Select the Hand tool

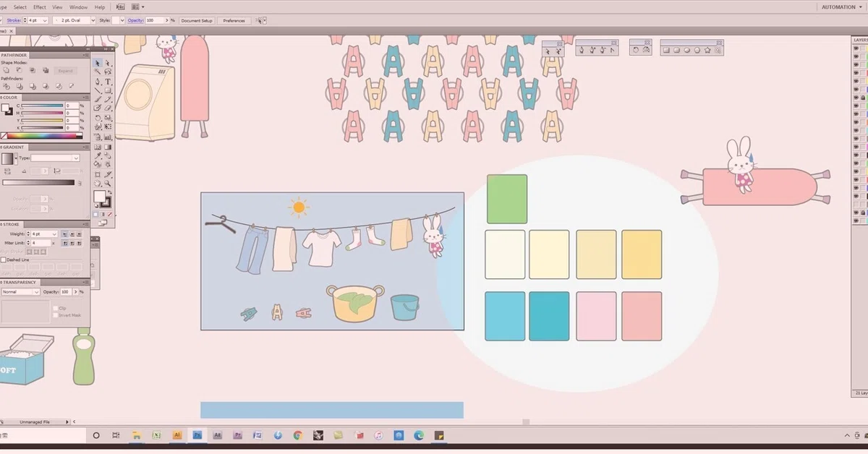click(x=98, y=184)
